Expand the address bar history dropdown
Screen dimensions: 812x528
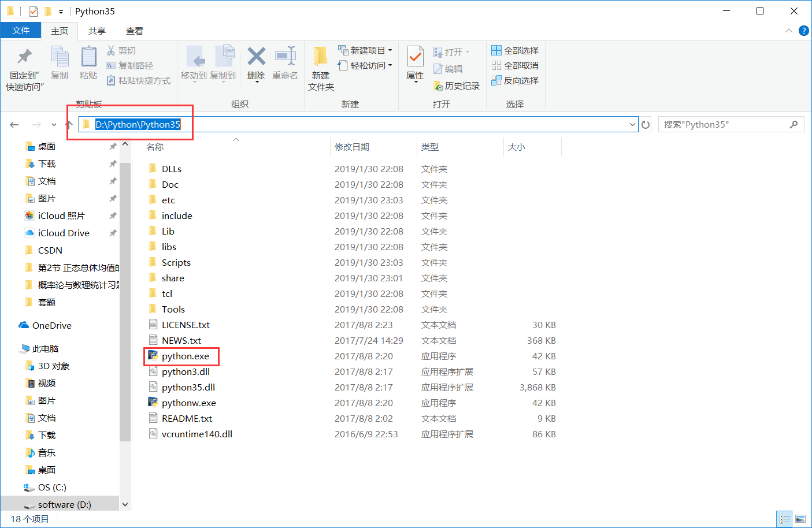632,124
